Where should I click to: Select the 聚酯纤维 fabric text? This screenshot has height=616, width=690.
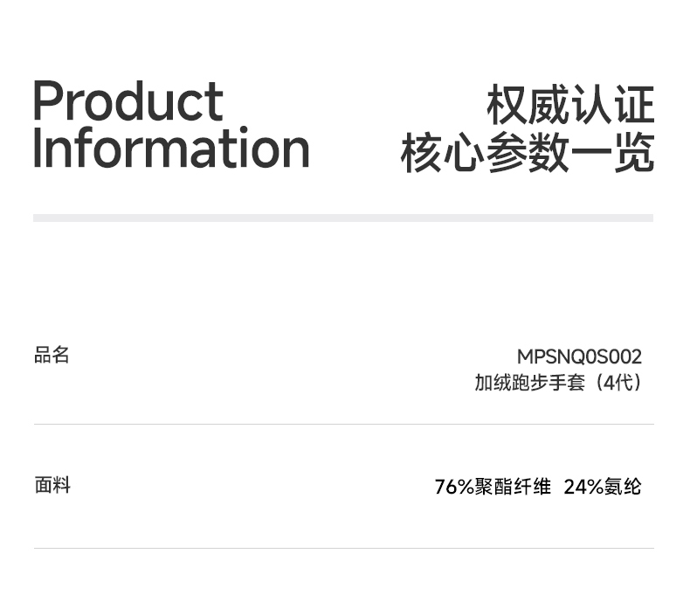pos(514,487)
